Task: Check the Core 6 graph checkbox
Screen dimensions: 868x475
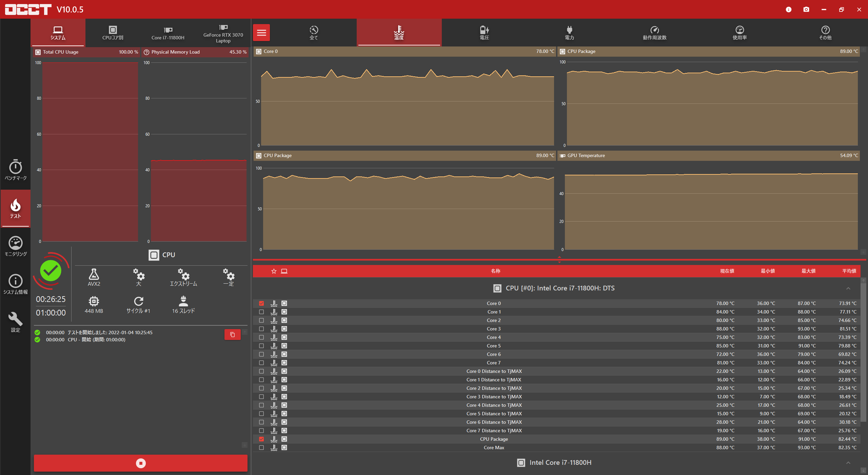Action: (261, 354)
